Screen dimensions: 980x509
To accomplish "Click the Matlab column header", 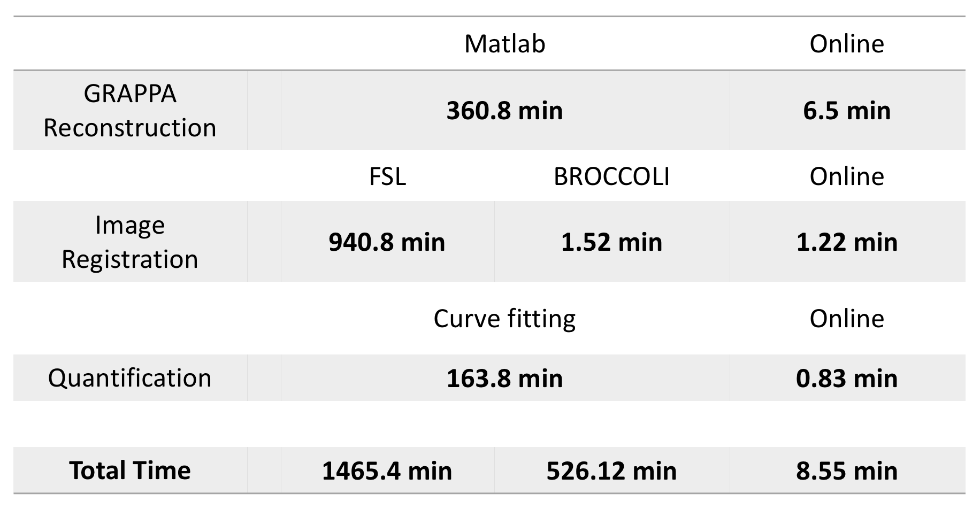I will point(504,44).
